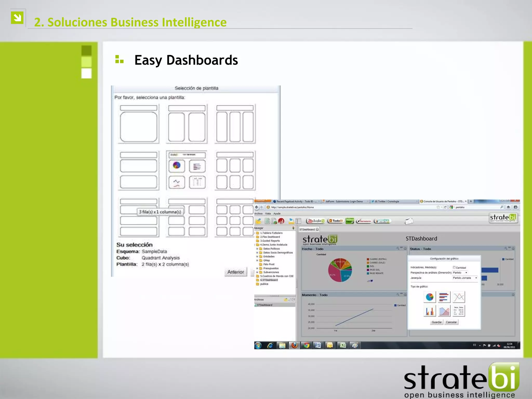Open the TodoBI banner button

(x=336, y=221)
